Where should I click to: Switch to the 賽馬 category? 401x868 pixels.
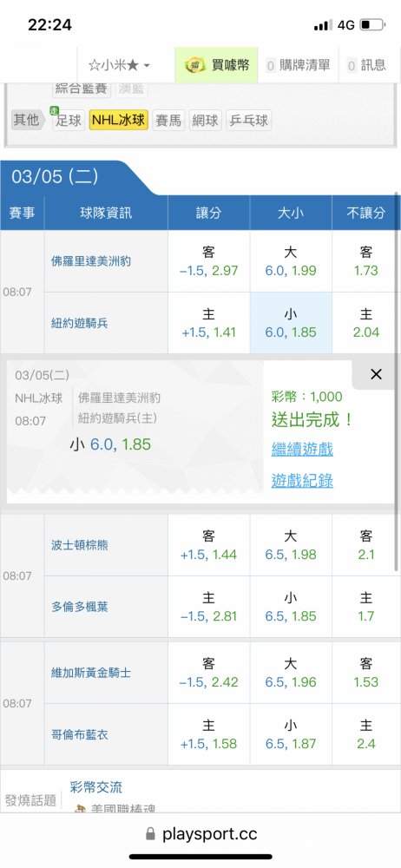coord(168,120)
